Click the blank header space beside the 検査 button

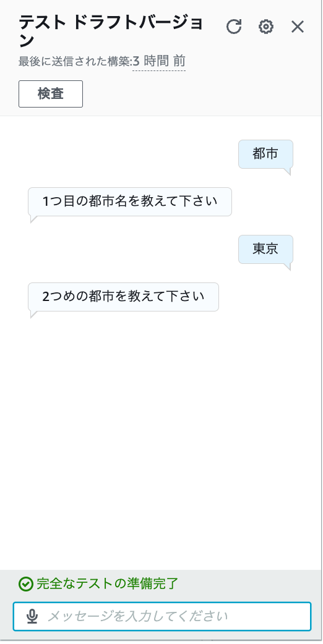click(201, 94)
